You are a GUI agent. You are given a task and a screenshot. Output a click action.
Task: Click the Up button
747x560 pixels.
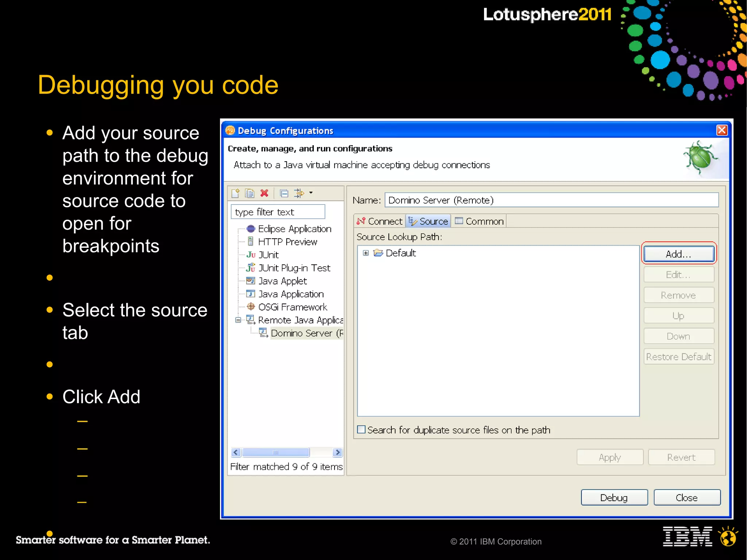point(679,315)
